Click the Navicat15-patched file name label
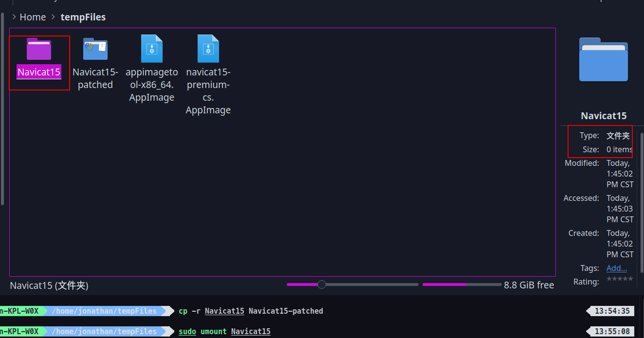Image resolution: width=644 pixels, height=338 pixels. (95, 78)
